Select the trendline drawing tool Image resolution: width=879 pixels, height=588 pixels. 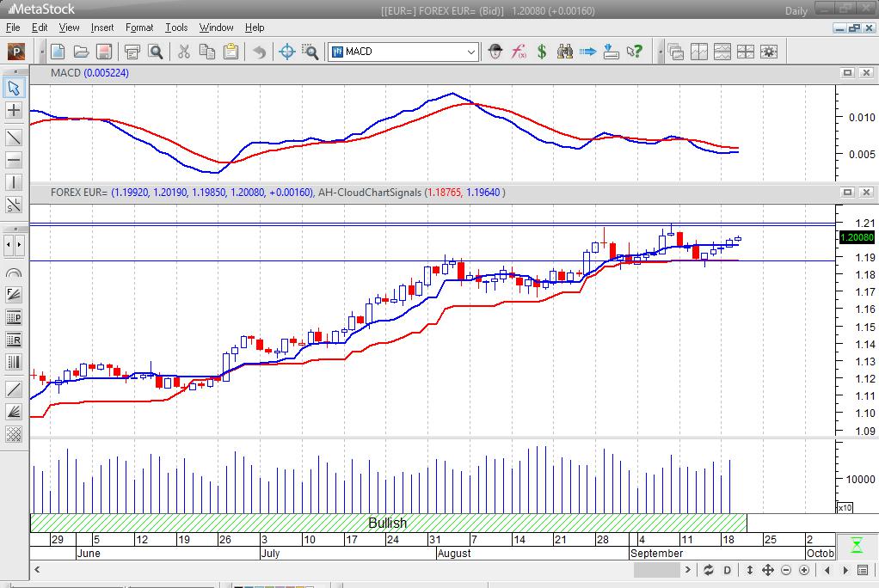12,138
